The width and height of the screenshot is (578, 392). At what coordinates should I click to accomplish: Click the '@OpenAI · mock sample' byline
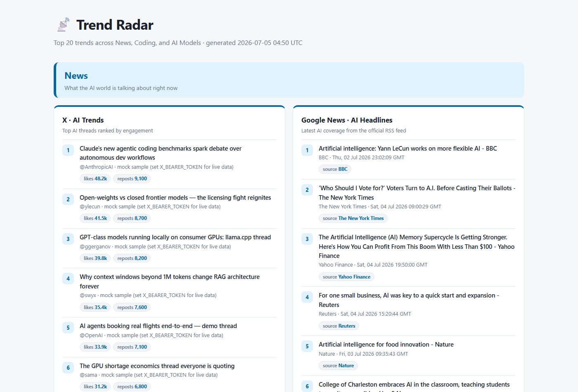[152, 335]
